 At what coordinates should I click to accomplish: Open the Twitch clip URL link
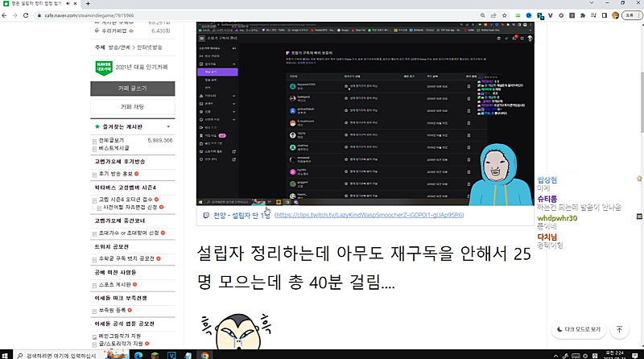[369, 215]
